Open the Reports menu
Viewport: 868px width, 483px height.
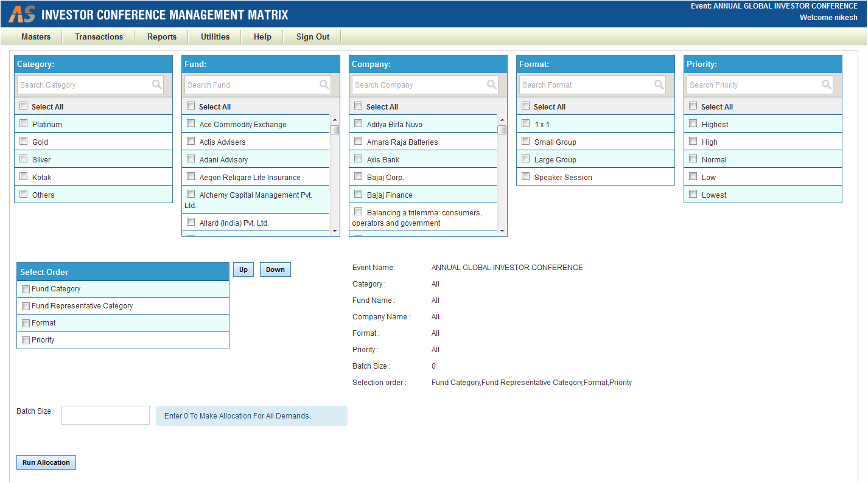[x=161, y=36]
